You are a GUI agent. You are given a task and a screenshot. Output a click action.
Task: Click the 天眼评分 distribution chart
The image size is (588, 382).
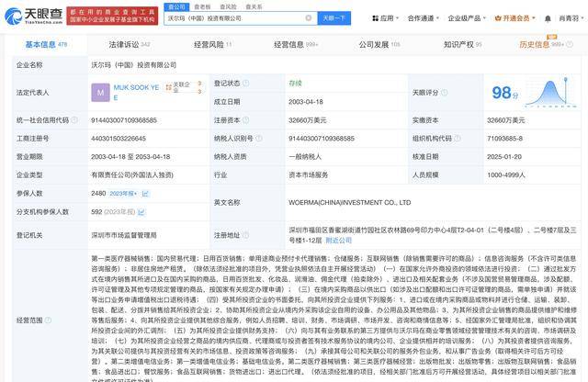[550, 93]
